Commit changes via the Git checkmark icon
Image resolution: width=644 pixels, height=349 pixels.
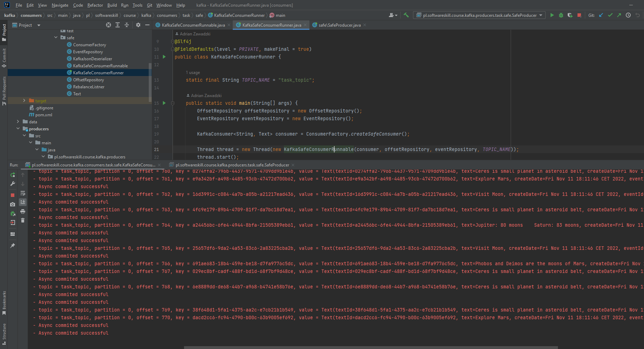[x=611, y=15]
